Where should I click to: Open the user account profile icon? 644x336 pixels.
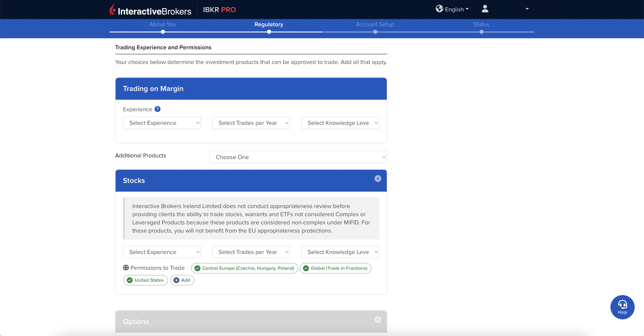485,9
